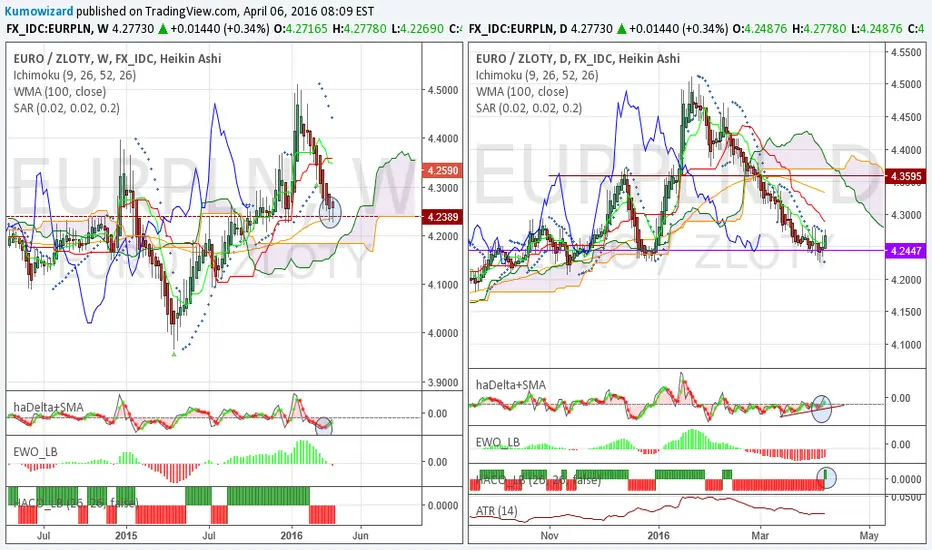Click the 4.5000 level on weekly price axis
Screen dimensions: 932x550
(x=443, y=90)
